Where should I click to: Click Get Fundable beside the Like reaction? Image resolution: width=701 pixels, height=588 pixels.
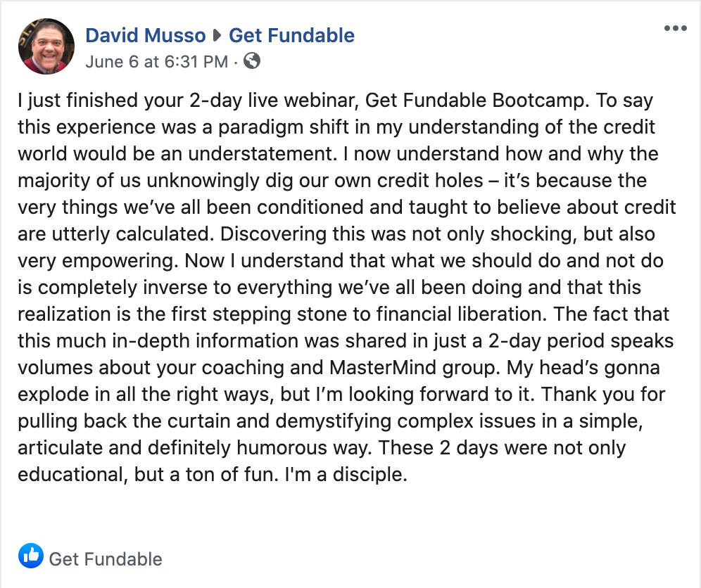click(106, 559)
